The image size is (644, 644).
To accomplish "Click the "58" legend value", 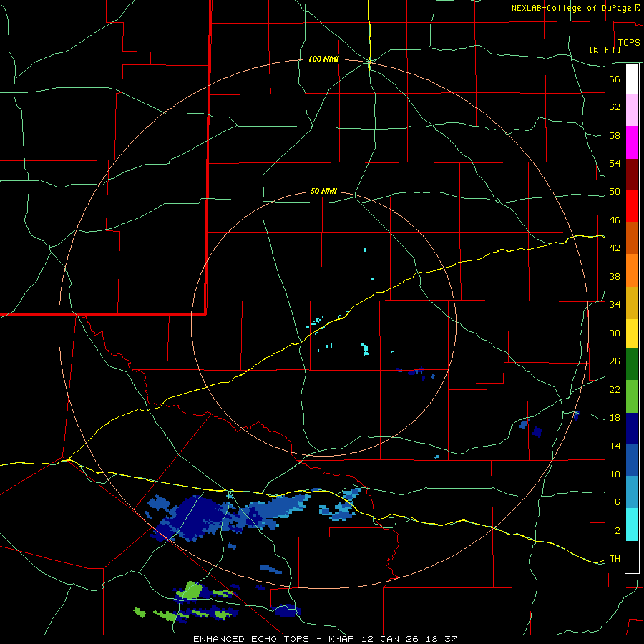I will coord(615,135).
